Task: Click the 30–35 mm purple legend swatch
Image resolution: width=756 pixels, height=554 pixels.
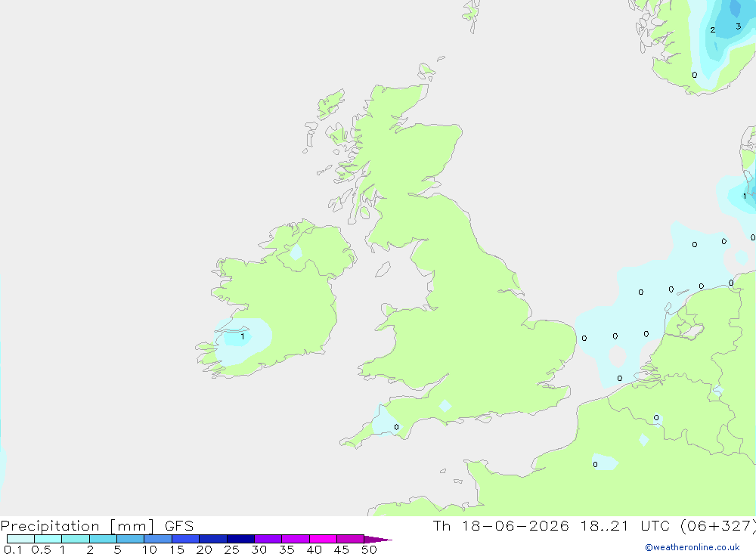Action: pos(268,539)
